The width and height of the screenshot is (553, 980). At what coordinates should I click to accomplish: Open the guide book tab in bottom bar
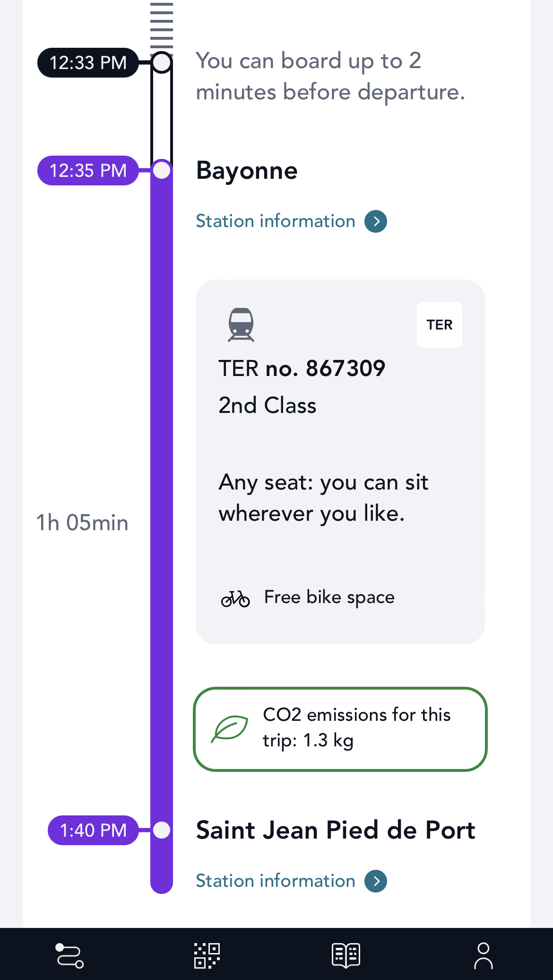346,955
